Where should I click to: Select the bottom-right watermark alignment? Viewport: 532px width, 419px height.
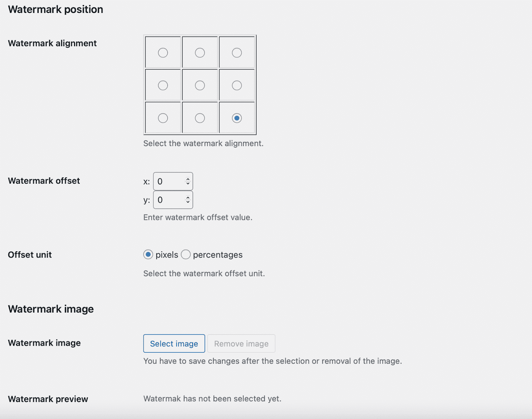pos(237,118)
